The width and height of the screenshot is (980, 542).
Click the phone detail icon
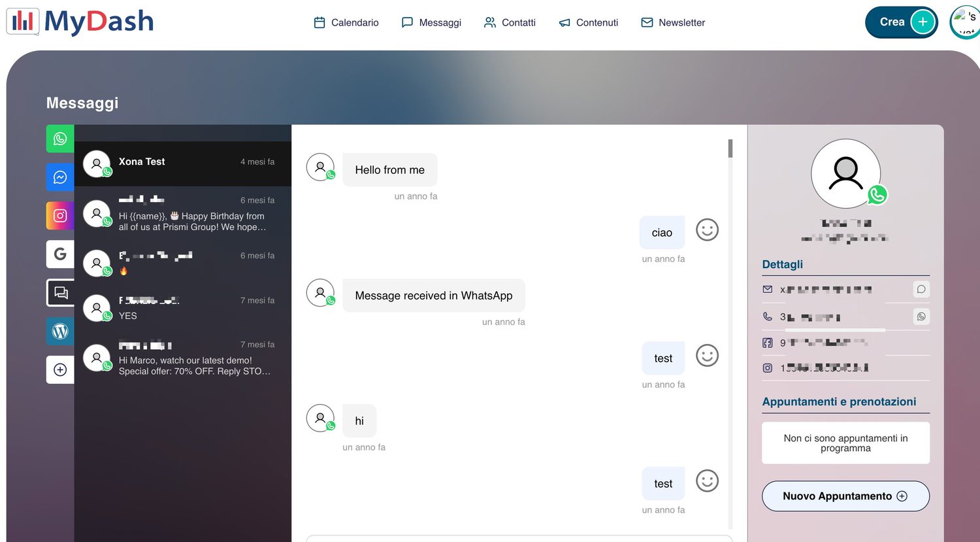pos(768,316)
